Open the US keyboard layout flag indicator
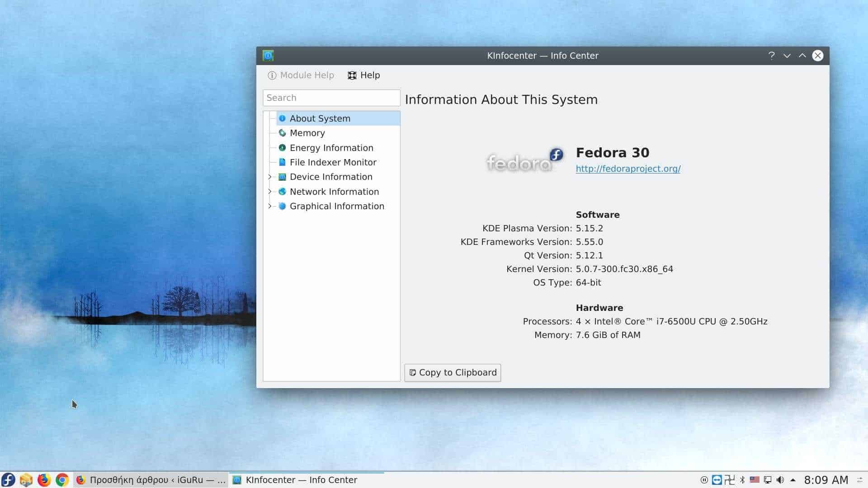868x488 pixels. tap(755, 480)
